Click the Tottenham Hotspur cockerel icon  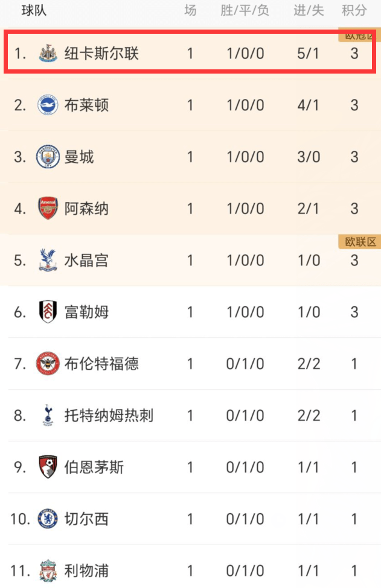tap(48, 415)
